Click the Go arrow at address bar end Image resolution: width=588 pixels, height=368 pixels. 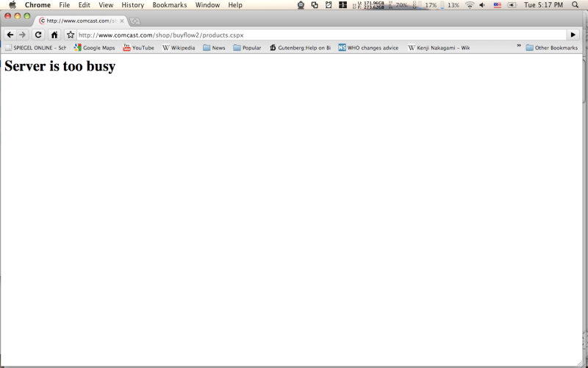pyautogui.click(x=573, y=35)
